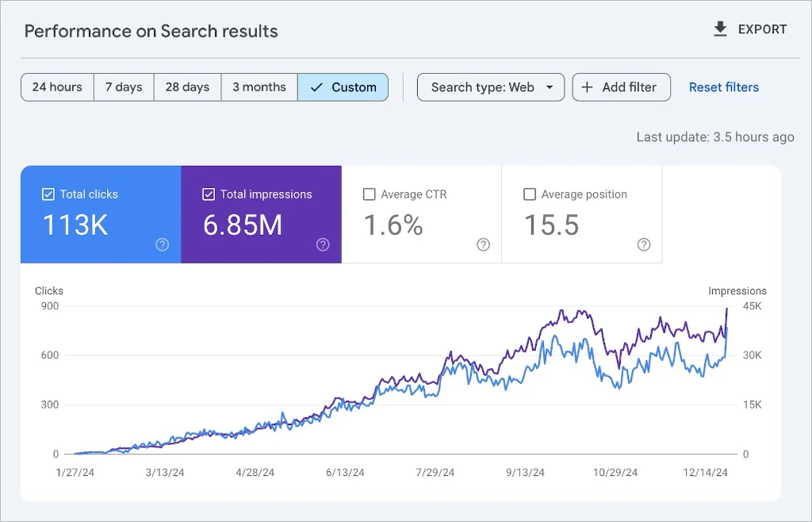Screen dimensions: 812x522
Task: Select the 28 days date range
Action: (x=187, y=87)
